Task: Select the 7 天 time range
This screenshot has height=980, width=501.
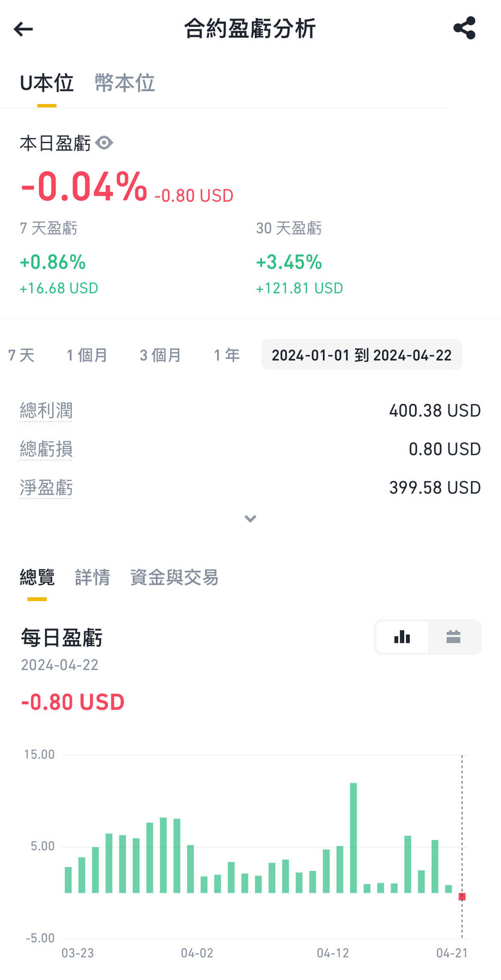Action: 21,355
